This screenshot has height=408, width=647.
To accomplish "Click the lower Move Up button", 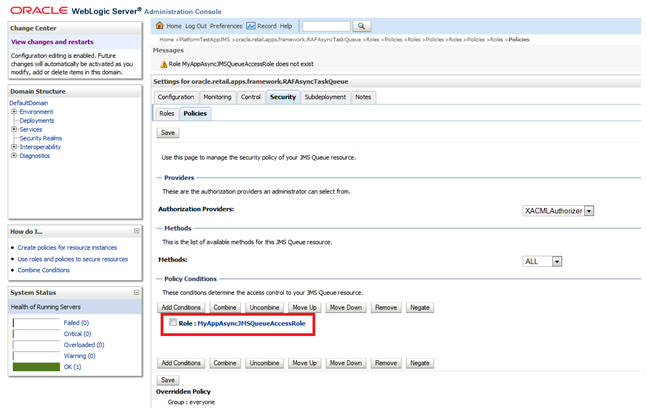I will coord(305,363).
